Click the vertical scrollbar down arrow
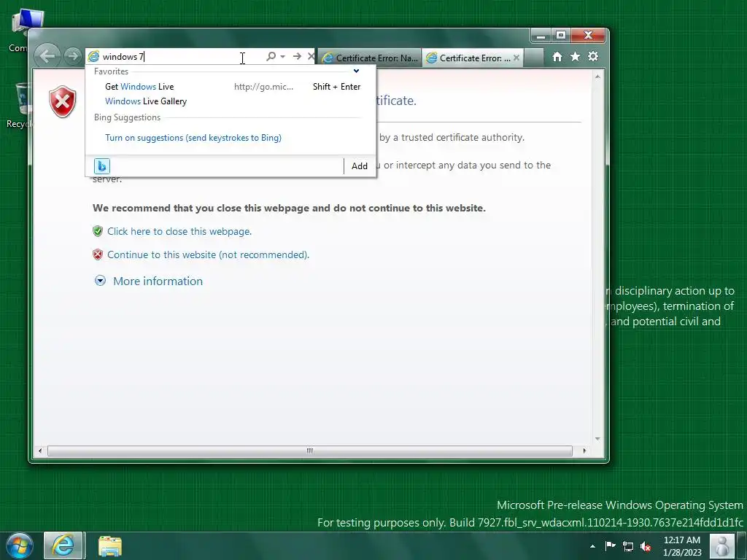 597,438
